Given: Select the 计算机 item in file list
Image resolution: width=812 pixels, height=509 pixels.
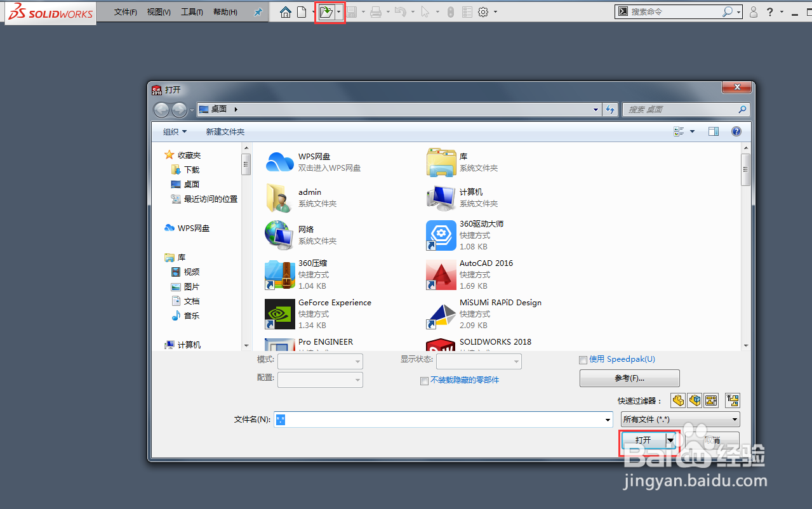Looking at the screenshot, I should pos(463,197).
